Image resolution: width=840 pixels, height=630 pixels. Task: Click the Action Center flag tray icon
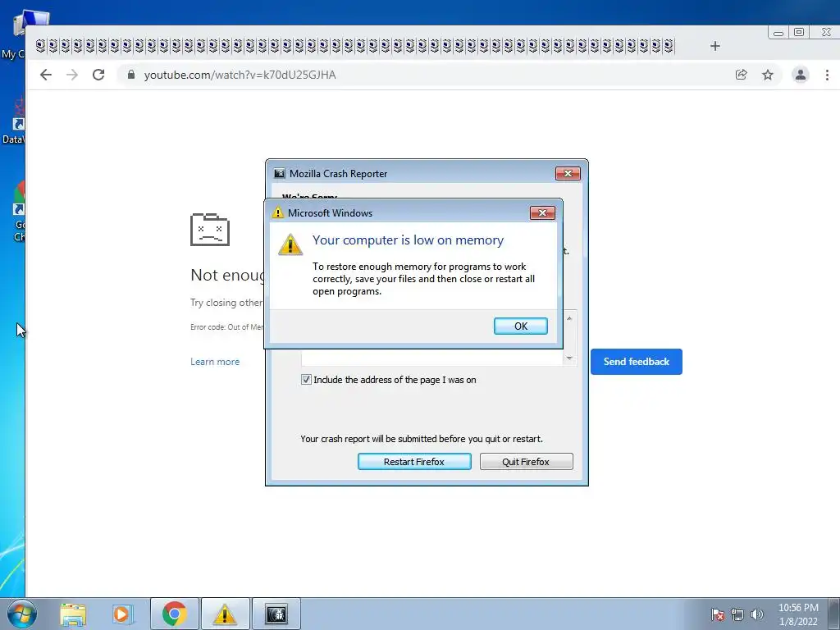[718, 614]
